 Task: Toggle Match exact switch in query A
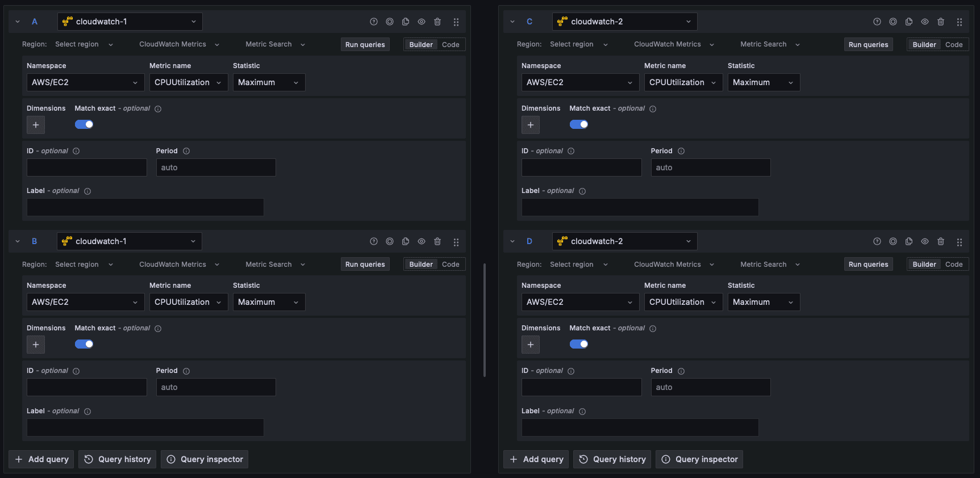(x=84, y=124)
